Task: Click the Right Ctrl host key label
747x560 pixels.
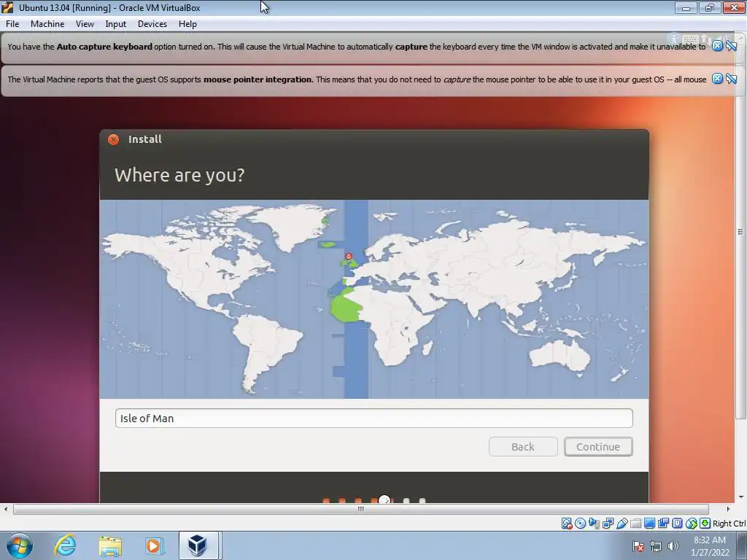Action: pos(729,524)
